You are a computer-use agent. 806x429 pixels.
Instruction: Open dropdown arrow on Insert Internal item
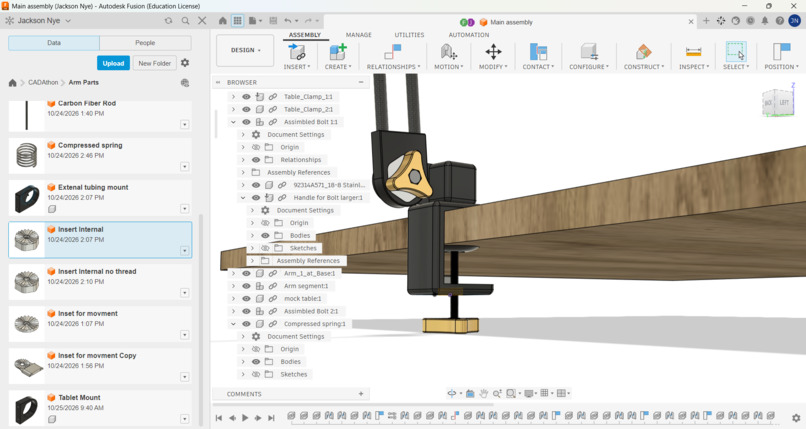(185, 251)
